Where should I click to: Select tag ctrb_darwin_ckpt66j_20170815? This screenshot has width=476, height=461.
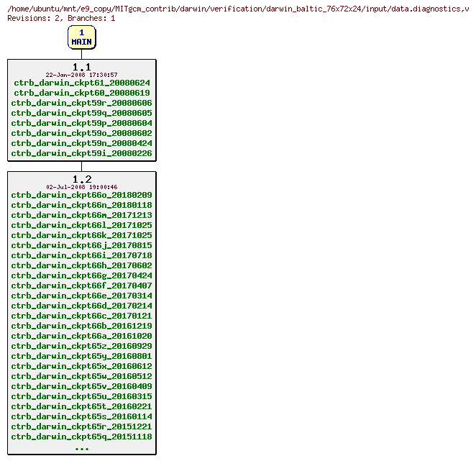tap(82, 245)
